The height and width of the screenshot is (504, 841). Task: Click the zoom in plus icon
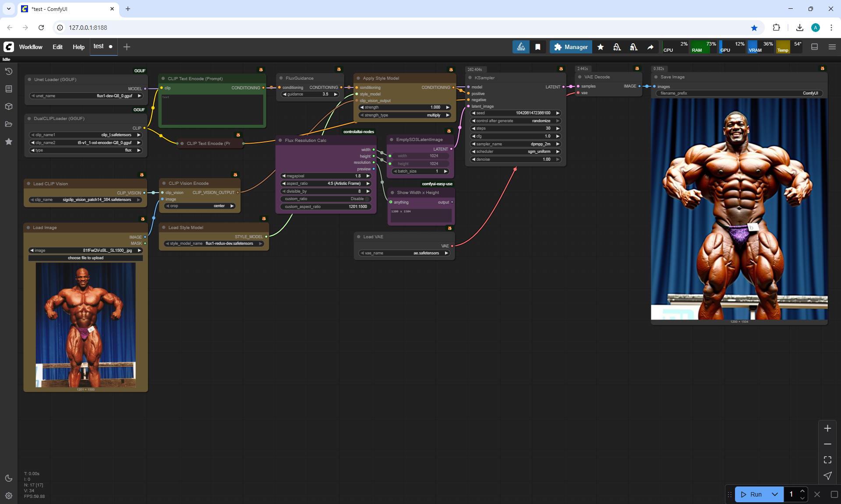[x=827, y=428]
